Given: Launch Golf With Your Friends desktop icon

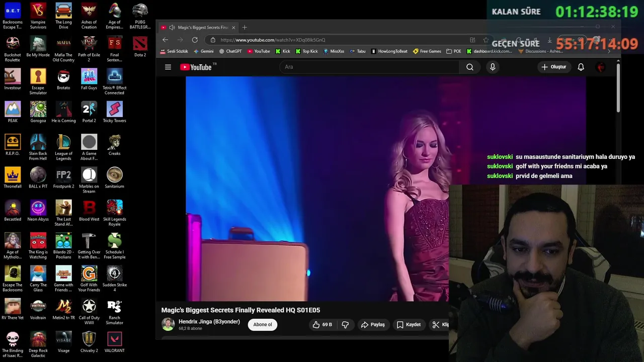Looking at the screenshot, I should click(89, 280).
